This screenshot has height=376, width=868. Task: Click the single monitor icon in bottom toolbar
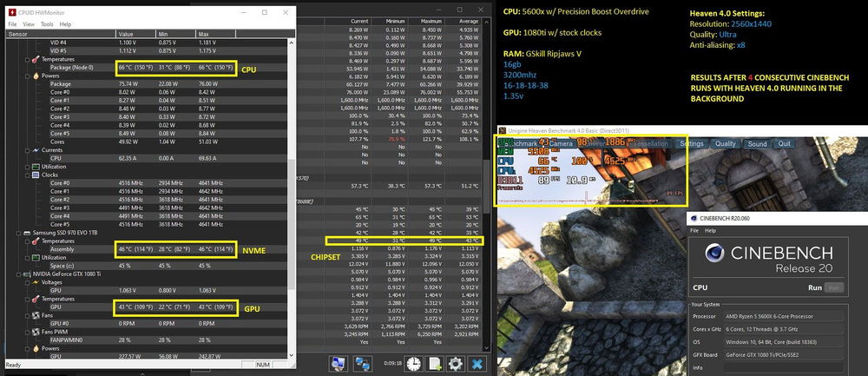click(x=339, y=364)
